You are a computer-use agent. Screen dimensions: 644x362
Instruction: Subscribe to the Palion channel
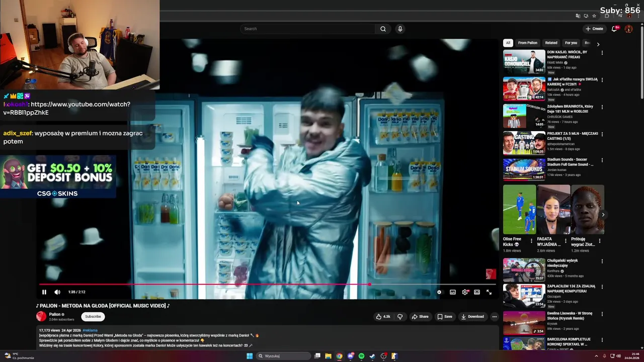(x=93, y=317)
